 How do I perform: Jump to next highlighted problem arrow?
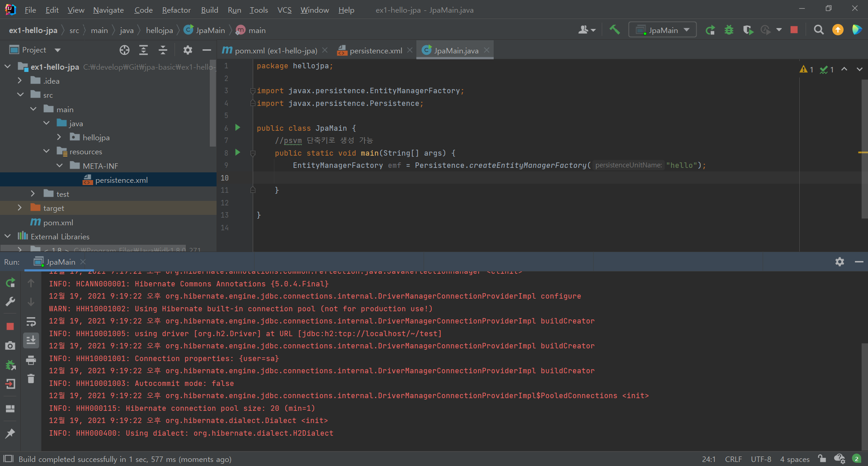(859, 69)
